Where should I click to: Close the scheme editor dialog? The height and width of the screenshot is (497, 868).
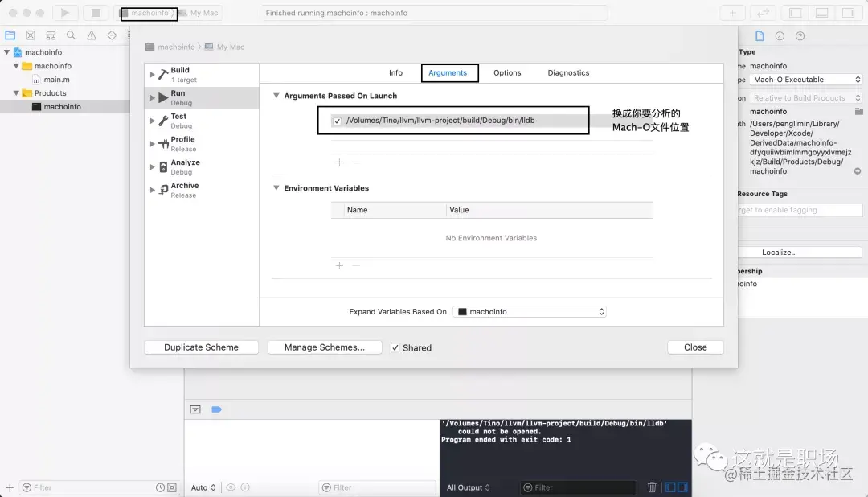pos(695,347)
